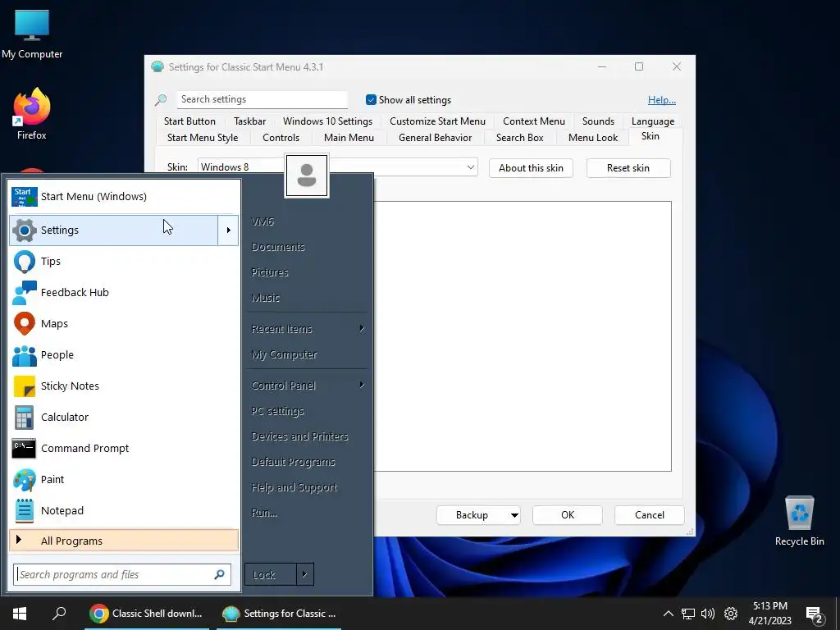840x630 pixels.
Task: Click the magnifier icon in the search programs box
Action: 219,574
